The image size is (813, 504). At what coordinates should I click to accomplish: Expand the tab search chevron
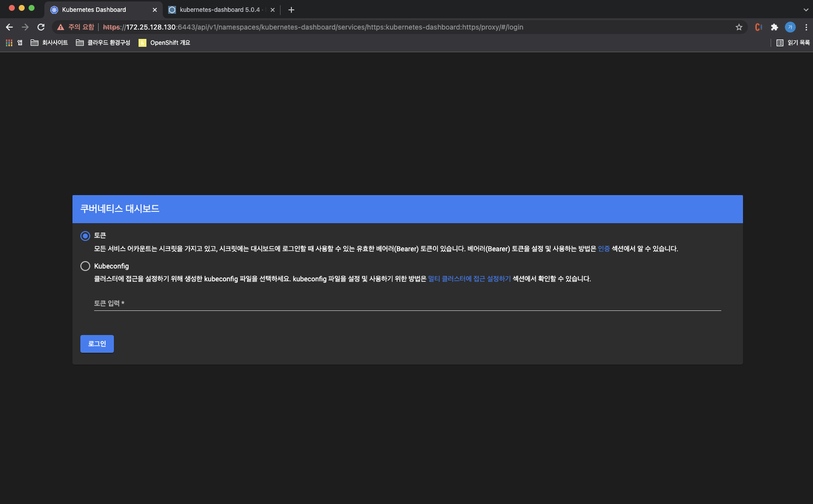[806, 10]
